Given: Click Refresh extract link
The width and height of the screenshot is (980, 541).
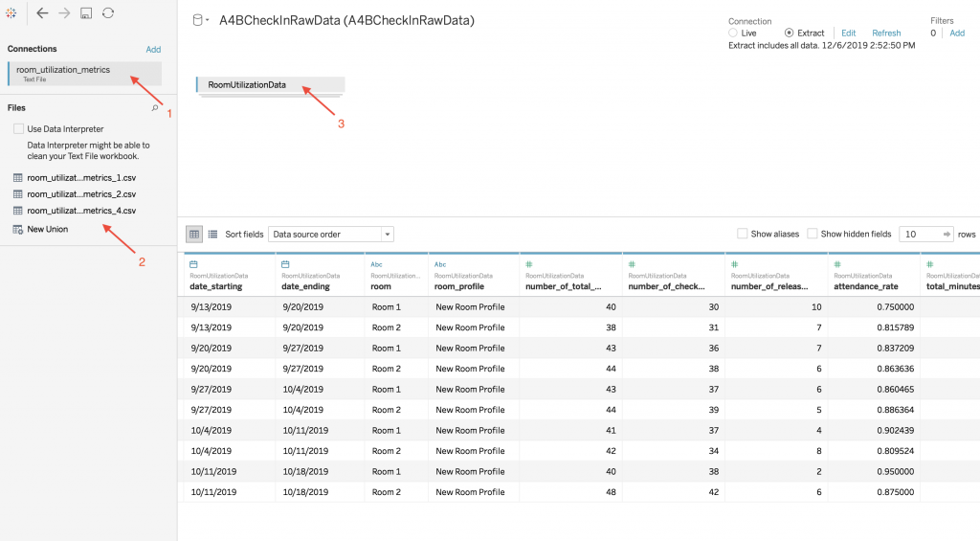Looking at the screenshot, I should (886, 34).
